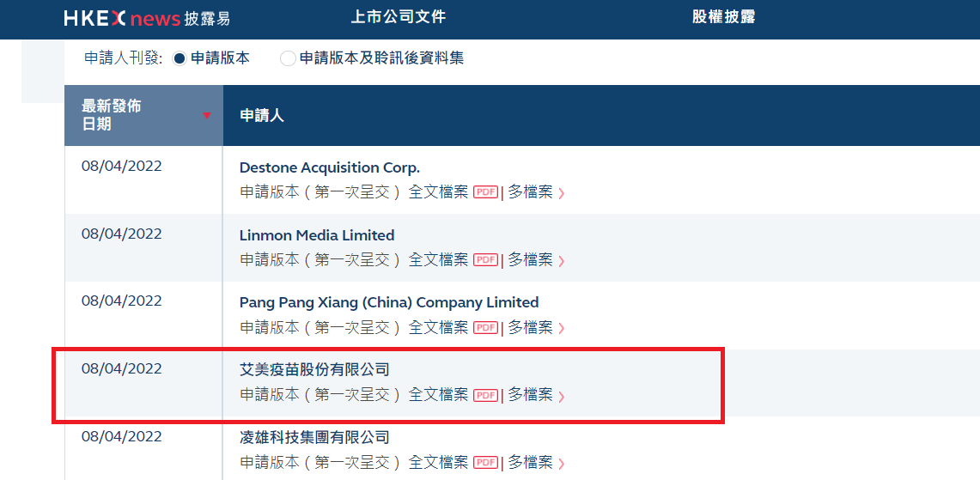Open PDF icon for Destone Acquisition Corp.
Image resolution: width=980 pixels, height=480 pixels.
click(x=486, y=192)
